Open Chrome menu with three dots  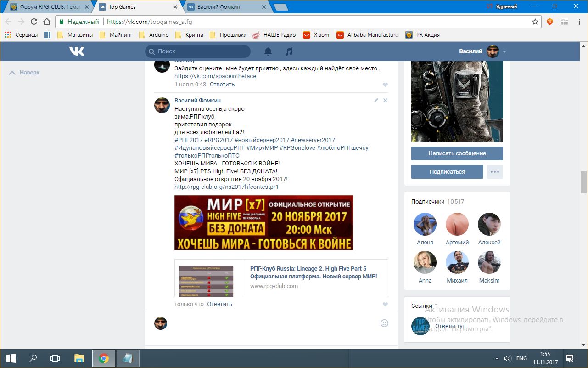pos(579,22)
